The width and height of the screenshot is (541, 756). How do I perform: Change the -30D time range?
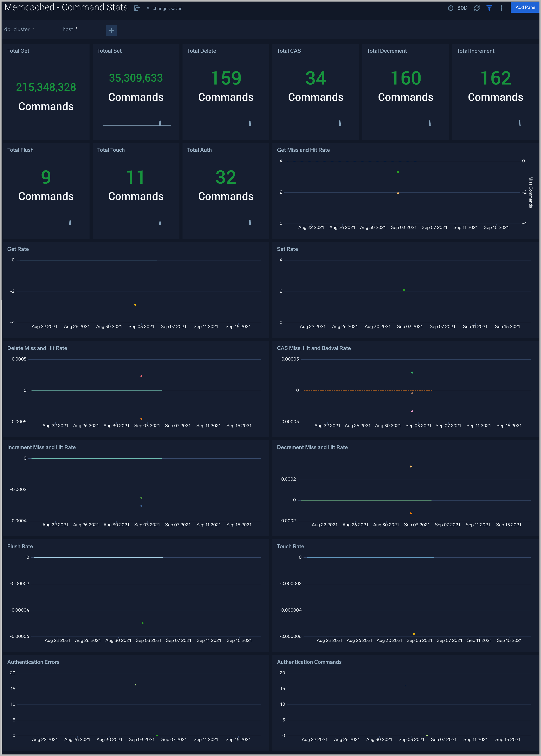click(461, 8)
